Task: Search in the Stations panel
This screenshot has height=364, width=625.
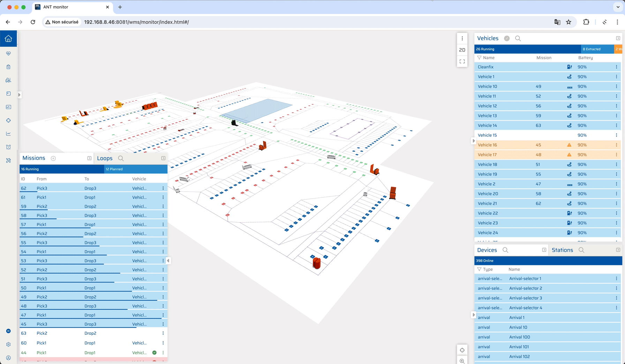Action: [x=581, y=250]
